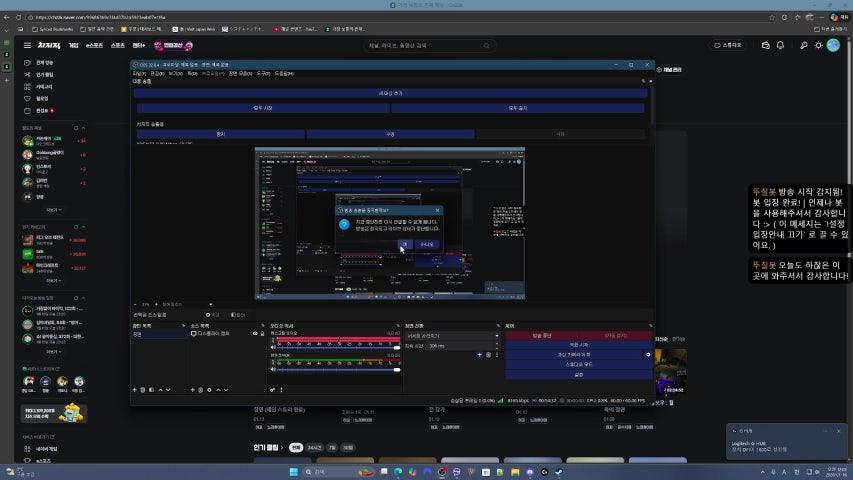Image resolution: width=853 pixels, height=480 pixels.
Task: Open the user profile avatar
Action: pyautogui.click(x=833, y=45)
